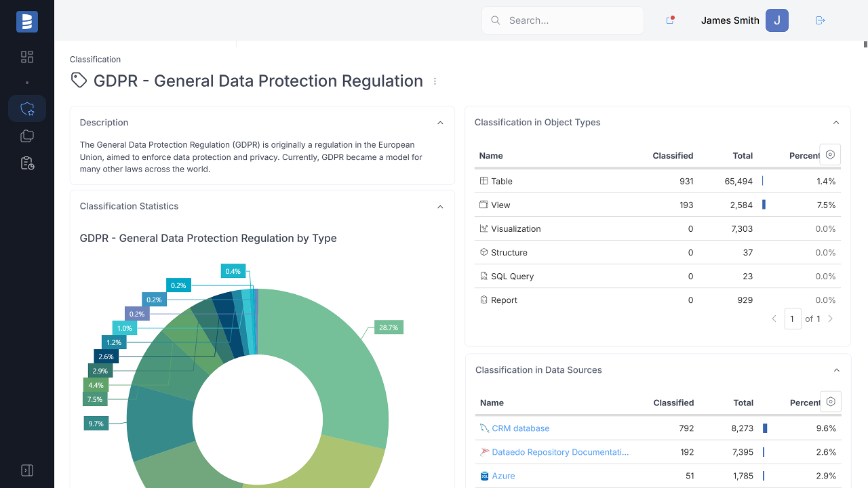Collapse the Classification in Object Types panel
Image resolution: width=868 pixels, height=488 pixels.
[836, 123]
